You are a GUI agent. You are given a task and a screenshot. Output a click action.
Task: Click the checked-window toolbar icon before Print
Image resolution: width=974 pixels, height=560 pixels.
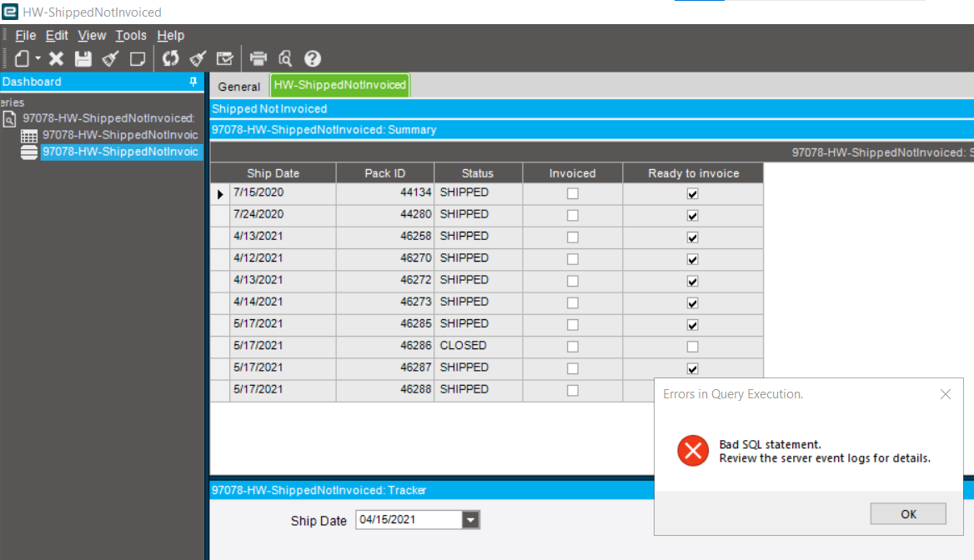pos(224,58)
